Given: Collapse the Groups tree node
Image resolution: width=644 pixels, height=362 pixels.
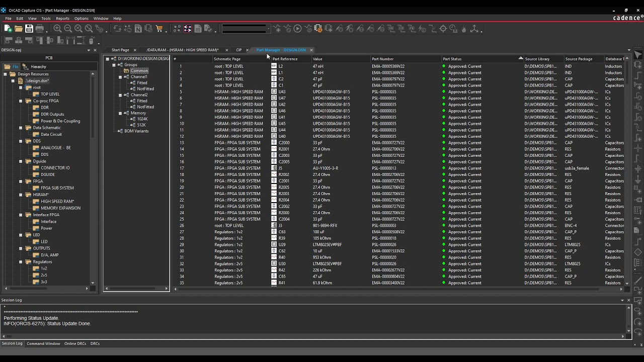Looking at the screenshot, I should [x=114, y=65].
